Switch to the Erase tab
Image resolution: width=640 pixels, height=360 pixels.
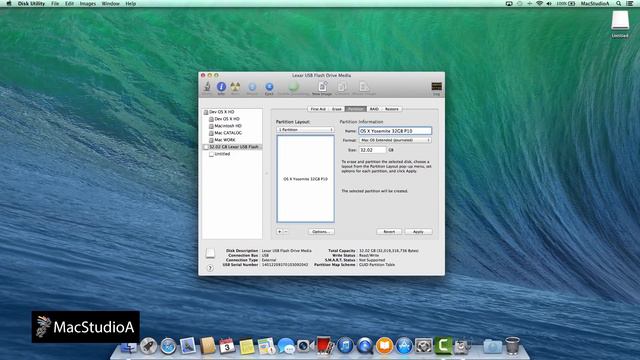[337, 109]
